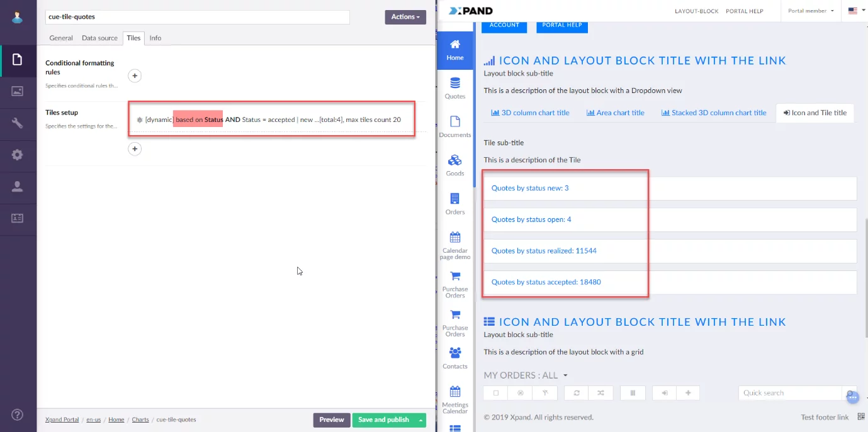
Task: Expand the Portal member dropdown
Action: (x=811, y=11)
